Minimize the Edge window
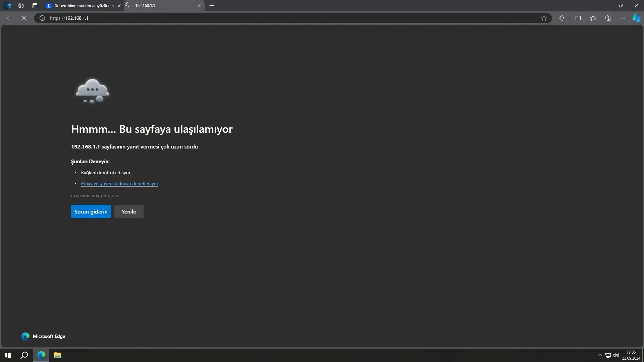This screenshot has height=362, width=644. [605, 6]
